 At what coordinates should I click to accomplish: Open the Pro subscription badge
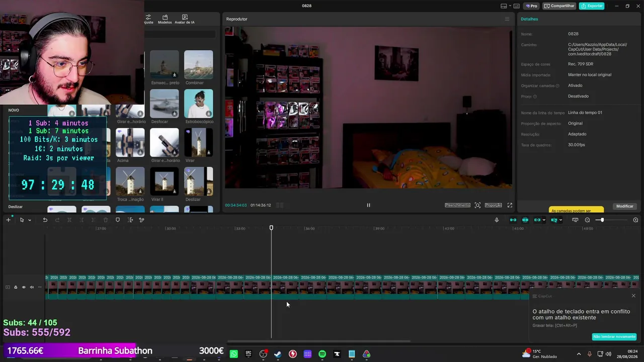[531, 6]
